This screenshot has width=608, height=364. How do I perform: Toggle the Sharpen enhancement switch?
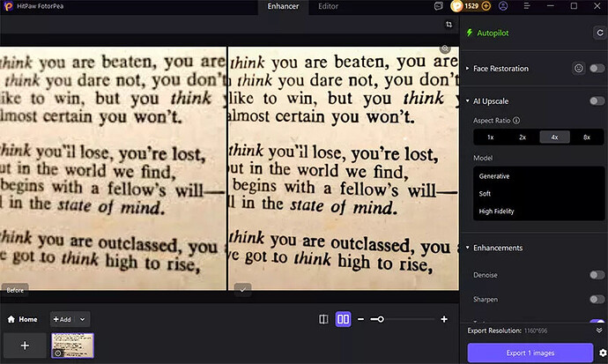[597, 300]
